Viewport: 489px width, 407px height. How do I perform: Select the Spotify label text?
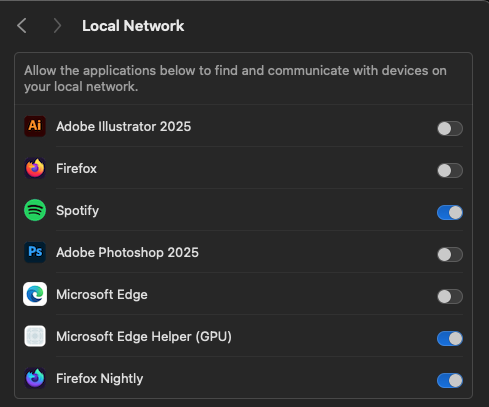(78, 211)
